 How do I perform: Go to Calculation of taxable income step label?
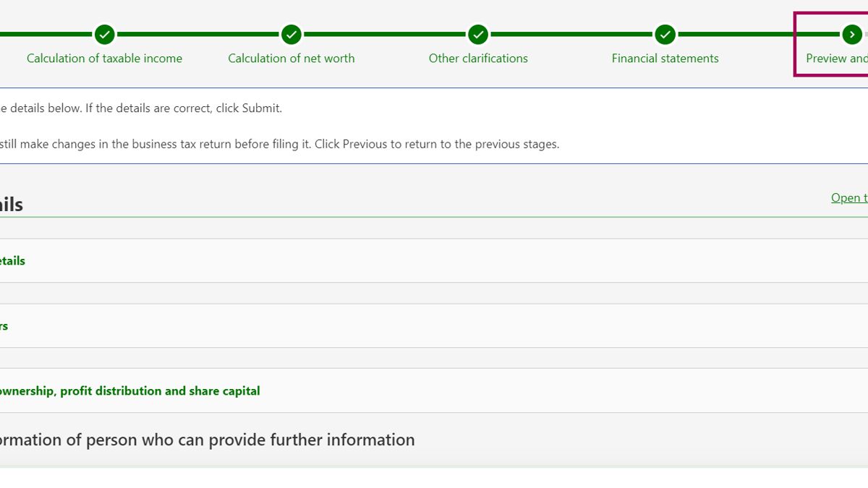pyautogui.click(x=104, y=59)
